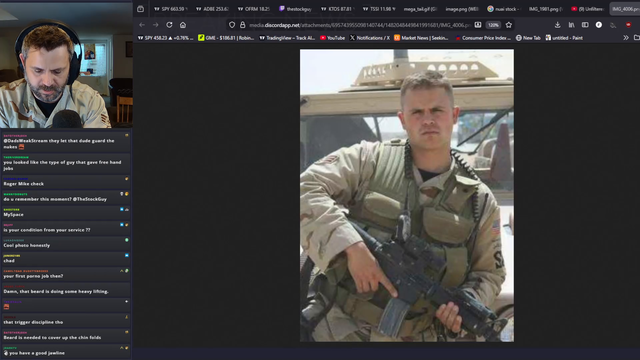Screen dimensions: 640x360
Task: Reload the current page
Action: click(169, 25)
